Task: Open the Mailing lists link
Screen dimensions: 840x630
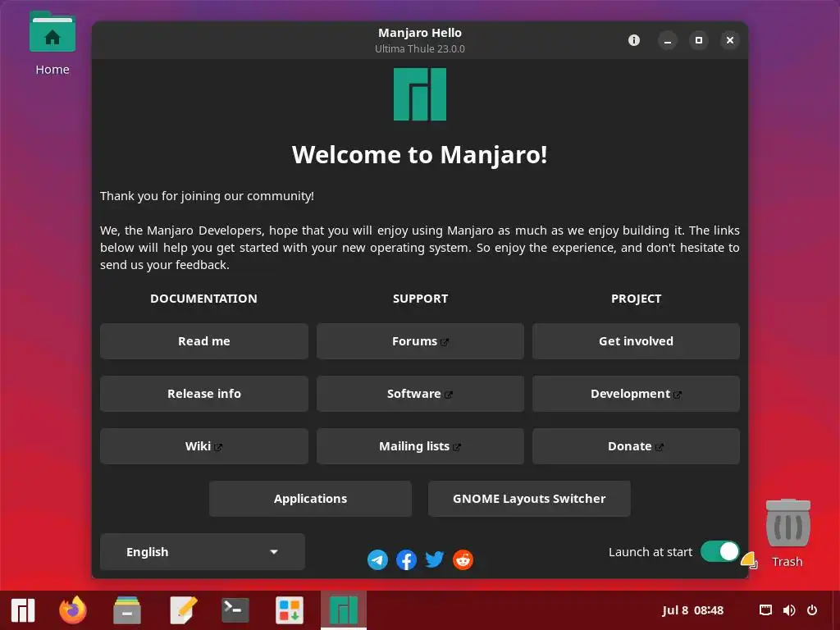Action: [420, 446]
